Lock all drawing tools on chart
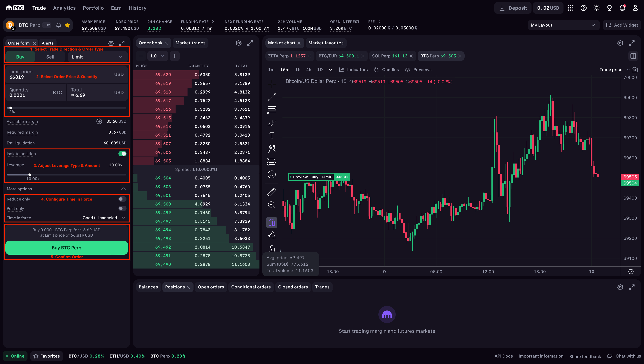This screenshot has width=644, height=364. click(x=272, y=248)
